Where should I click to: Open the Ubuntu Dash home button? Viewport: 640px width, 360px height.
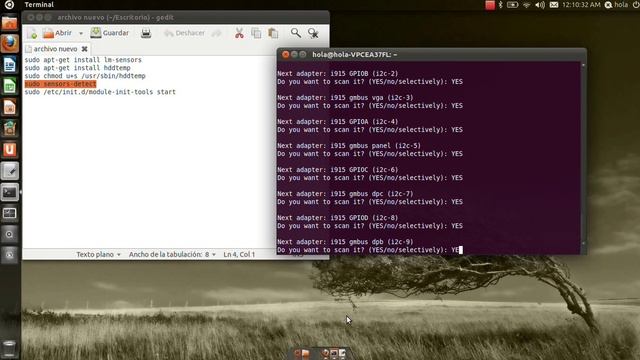coord(9,4)
